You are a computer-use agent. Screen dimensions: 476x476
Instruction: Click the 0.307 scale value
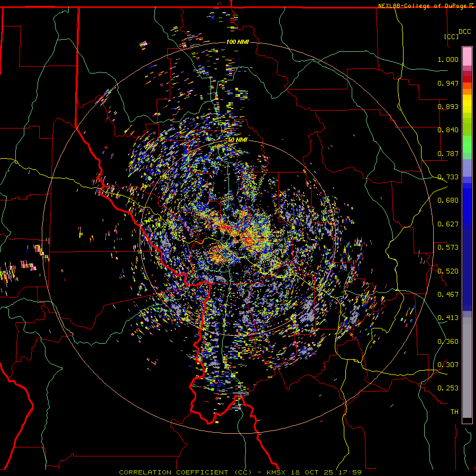tap(448, 365)
